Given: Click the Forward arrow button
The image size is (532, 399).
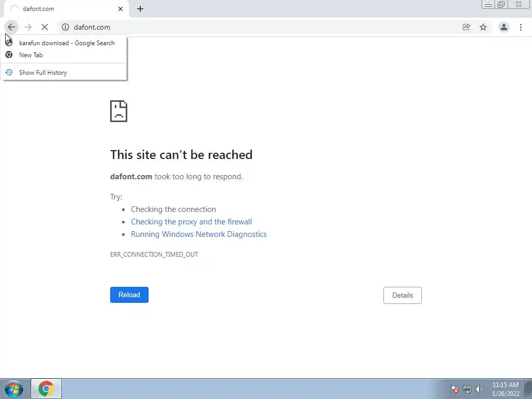Looking at the screenshot, I should (28, 27).
